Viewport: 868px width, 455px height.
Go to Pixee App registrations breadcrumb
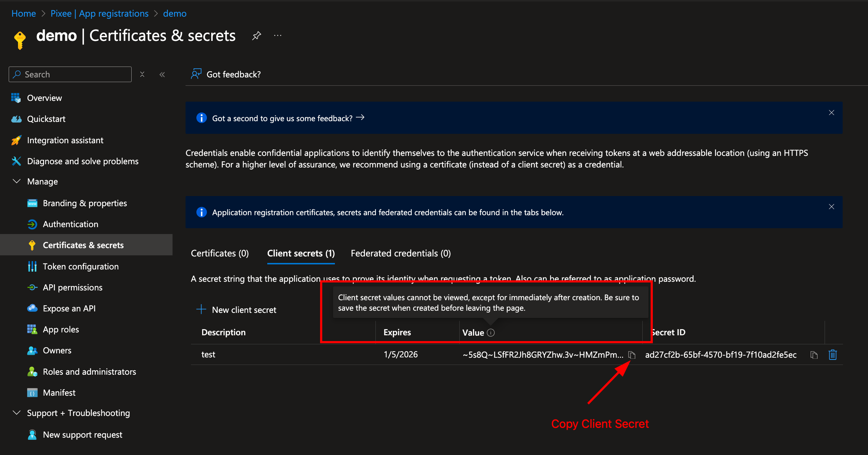pyautogui.click(x=99, y=13)
